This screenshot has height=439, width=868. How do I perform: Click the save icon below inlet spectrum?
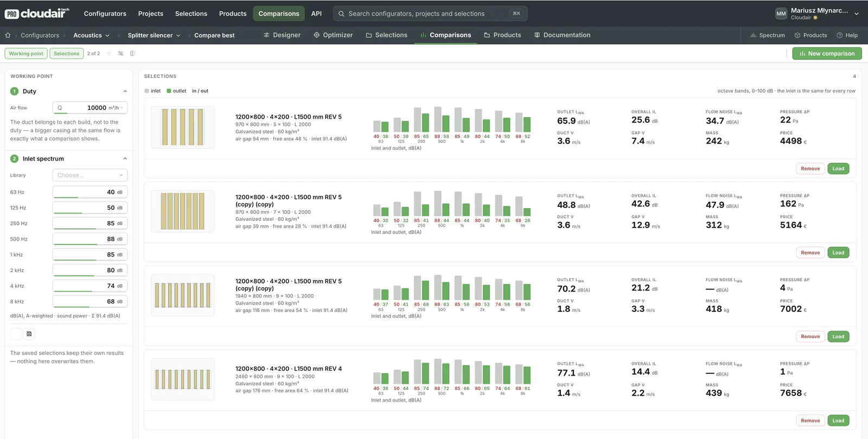tap(29, 334)
